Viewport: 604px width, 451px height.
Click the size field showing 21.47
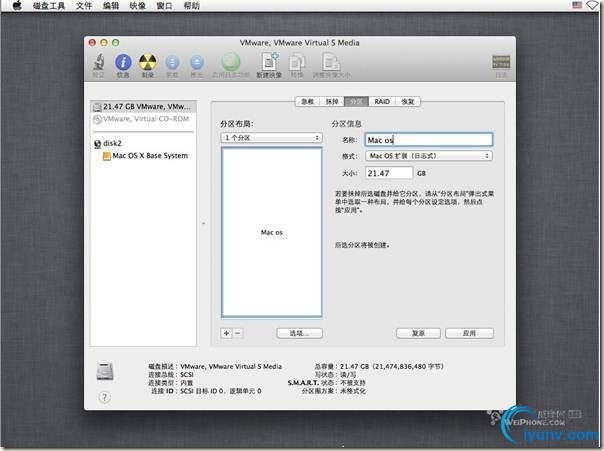(389, 173)
